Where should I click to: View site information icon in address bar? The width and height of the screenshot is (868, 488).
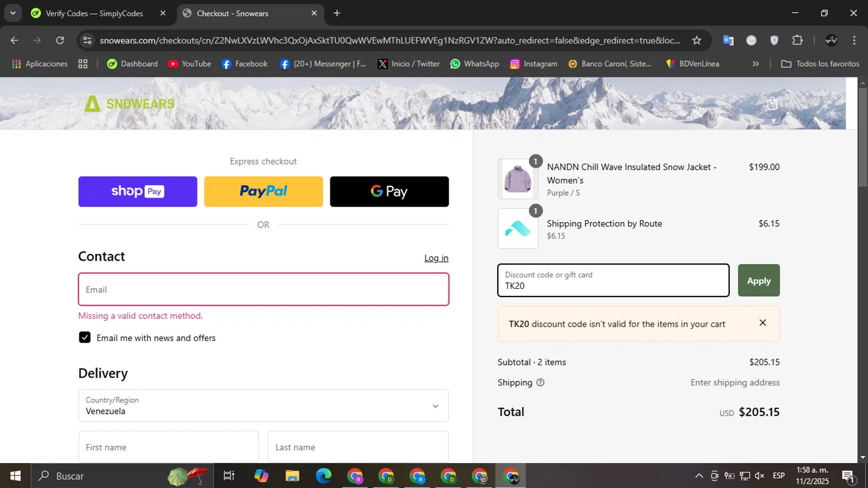click(87, 41)
